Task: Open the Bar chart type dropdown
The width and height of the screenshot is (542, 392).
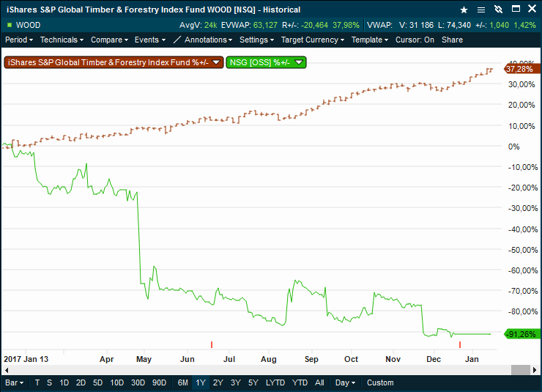Action: pyautogui.click(x=15, y=382)
